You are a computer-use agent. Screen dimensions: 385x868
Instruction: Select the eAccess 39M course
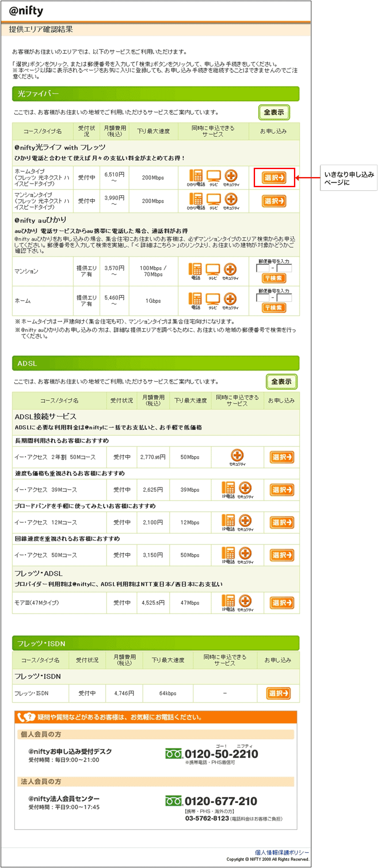point(282,490)
